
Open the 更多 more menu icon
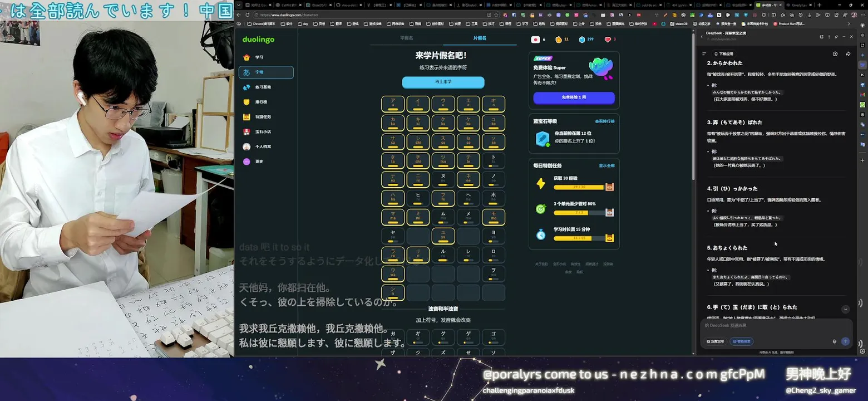[x=246, y=162]
